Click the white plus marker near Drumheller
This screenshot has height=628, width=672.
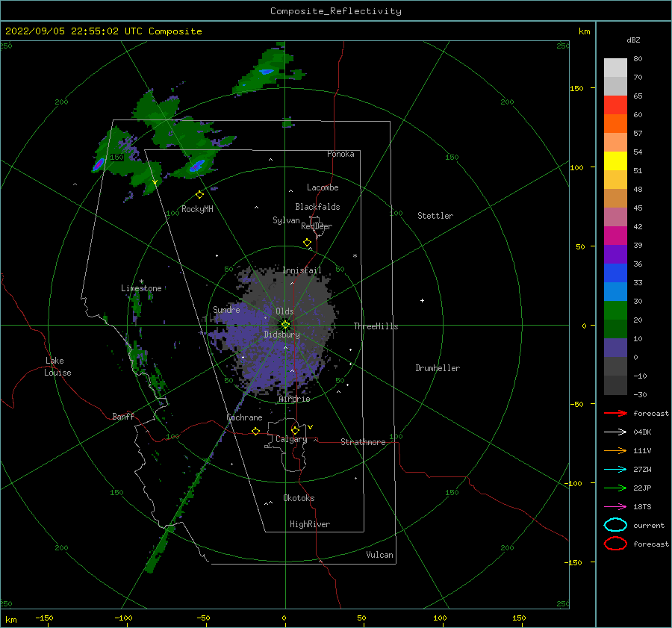[422, 300]
